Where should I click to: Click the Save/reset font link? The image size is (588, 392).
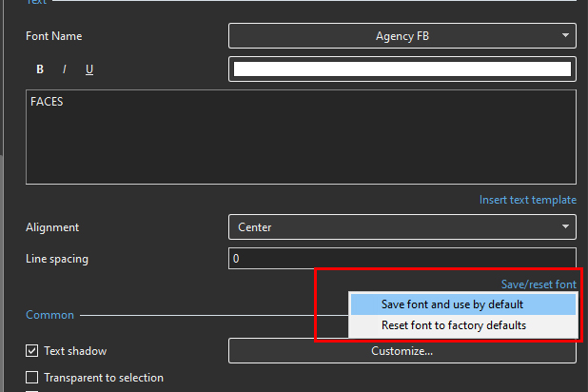pyautogui.click(x=539, y=284)
